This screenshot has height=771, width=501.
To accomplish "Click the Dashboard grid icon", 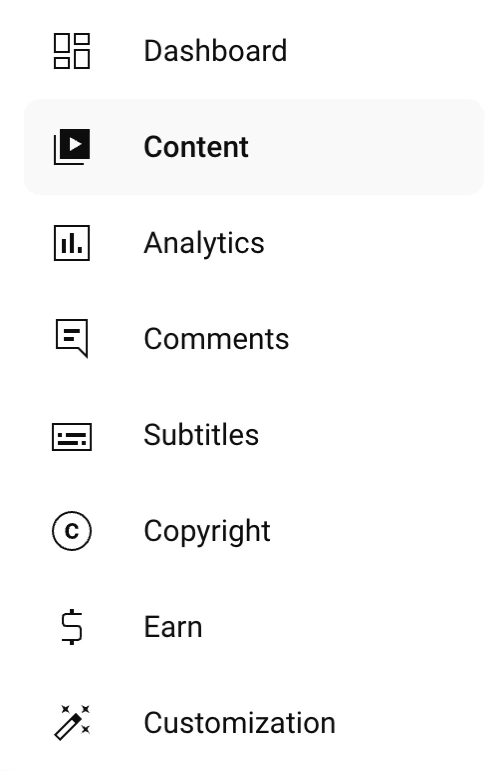I will [x=72, y=51].
